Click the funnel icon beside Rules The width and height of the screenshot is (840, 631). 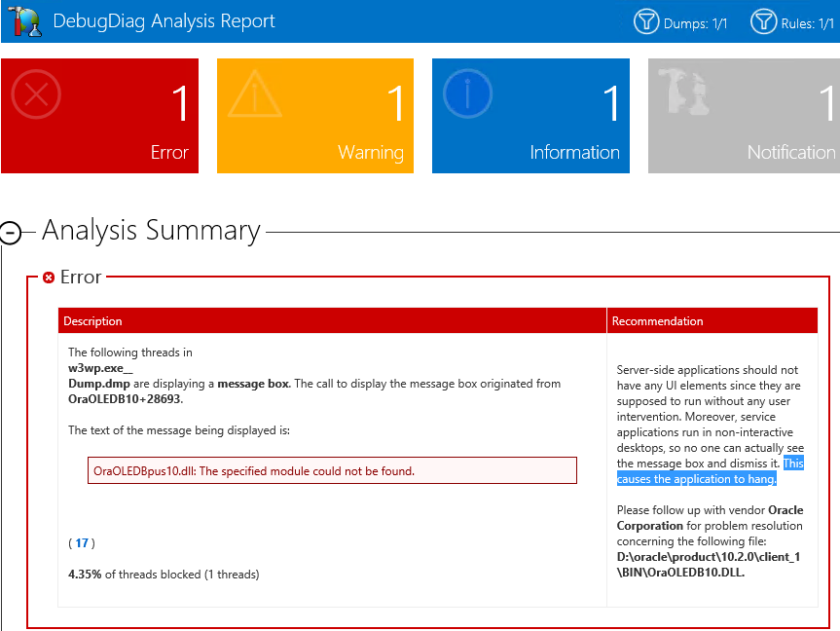[764, 21]
